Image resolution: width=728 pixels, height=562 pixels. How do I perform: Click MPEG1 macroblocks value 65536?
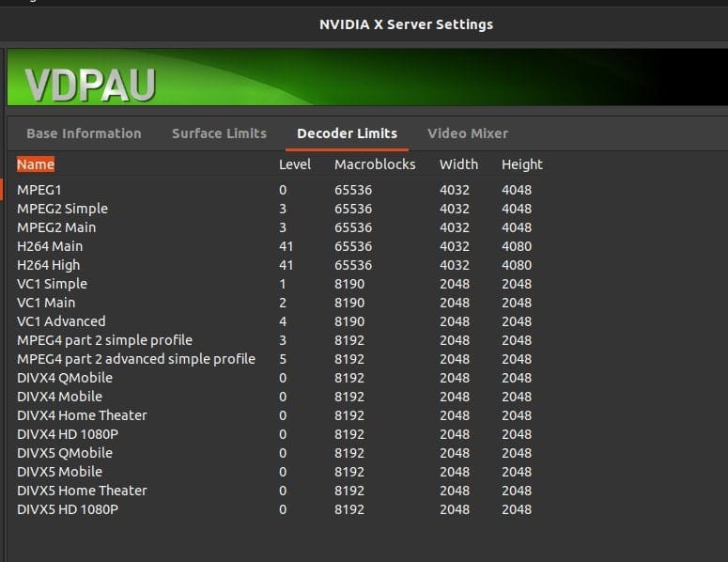tap(353, 190)
